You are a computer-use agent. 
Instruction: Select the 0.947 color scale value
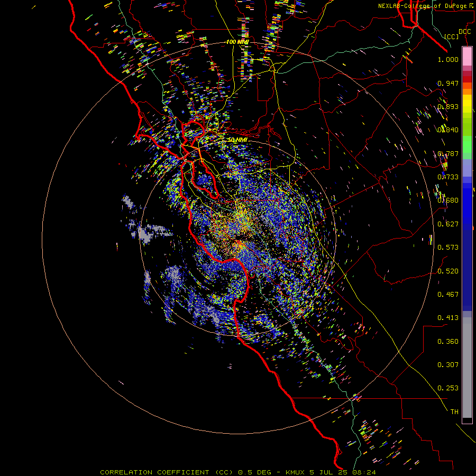(x=448, y=83)
